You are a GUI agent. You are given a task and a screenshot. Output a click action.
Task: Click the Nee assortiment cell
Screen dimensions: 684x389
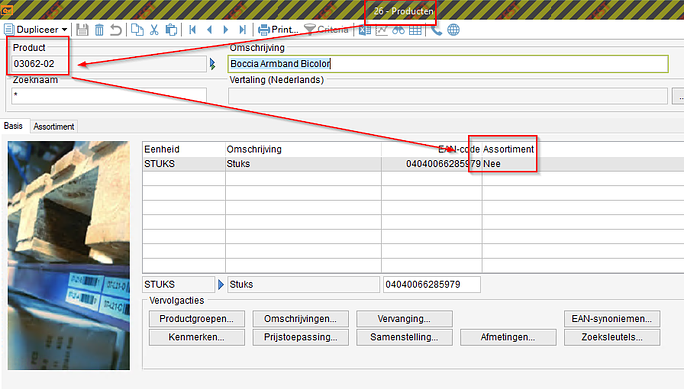[492, 164]
